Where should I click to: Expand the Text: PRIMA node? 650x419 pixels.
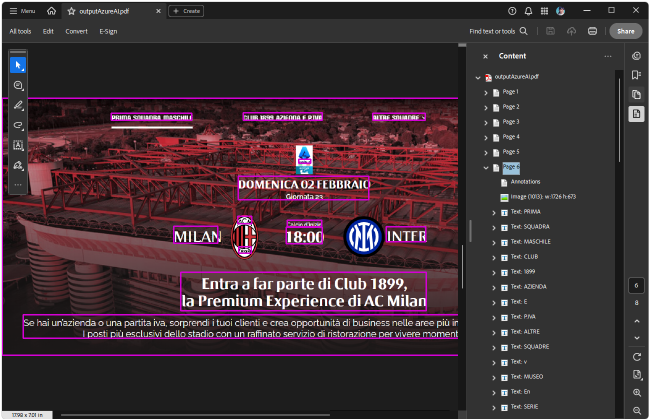(x=494, y=213)
